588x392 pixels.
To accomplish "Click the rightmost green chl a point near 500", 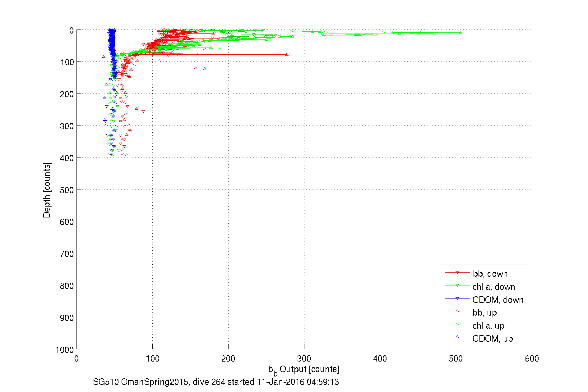I will [461, 32].
